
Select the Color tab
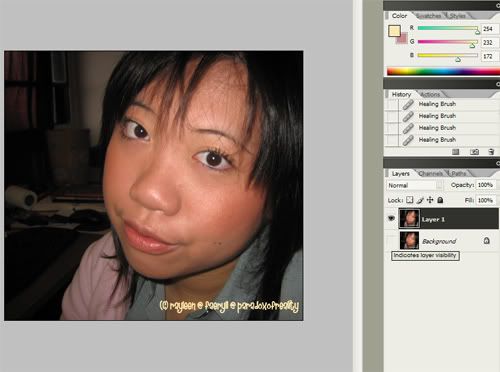point(399,16)
